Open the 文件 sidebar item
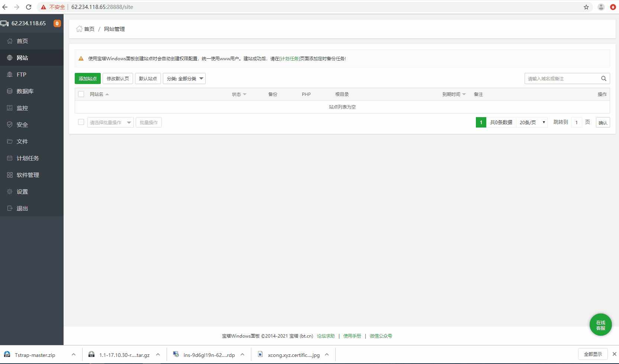The image size is (619, 364). click(x=32, y=141)
